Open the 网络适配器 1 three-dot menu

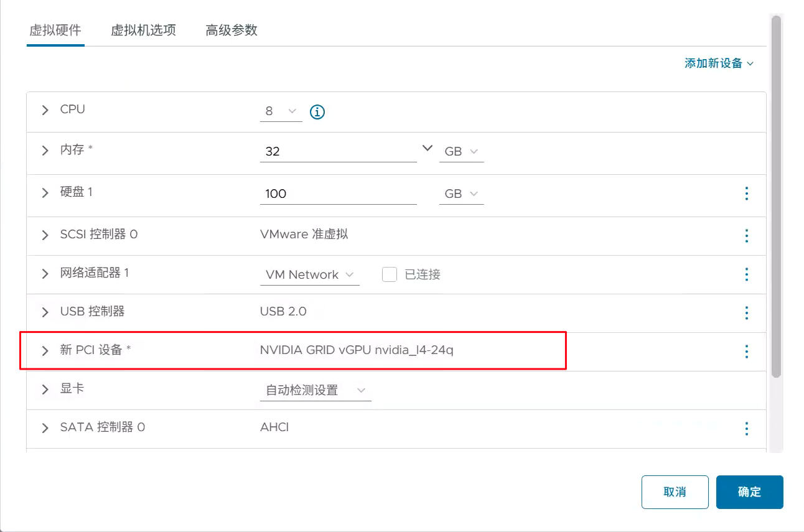tap(746, 274)
